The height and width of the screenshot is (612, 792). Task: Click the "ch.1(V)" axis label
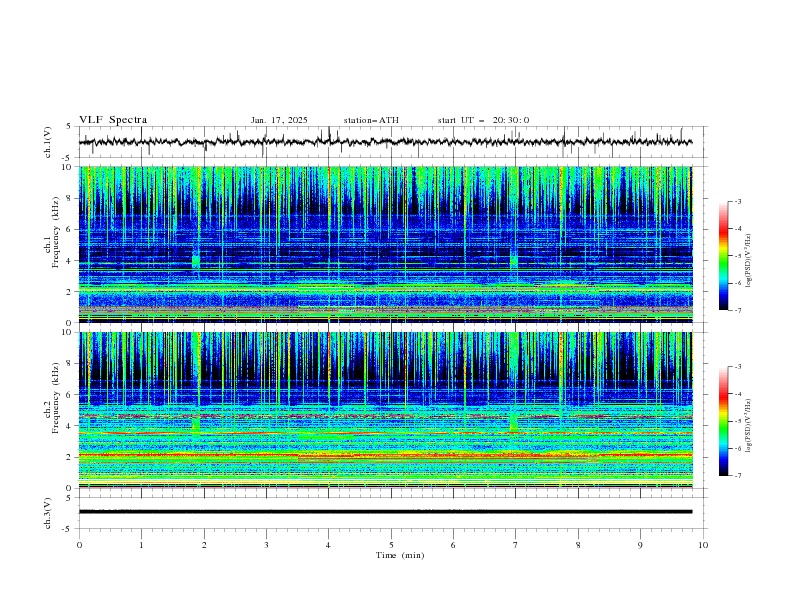coord(48,142)
